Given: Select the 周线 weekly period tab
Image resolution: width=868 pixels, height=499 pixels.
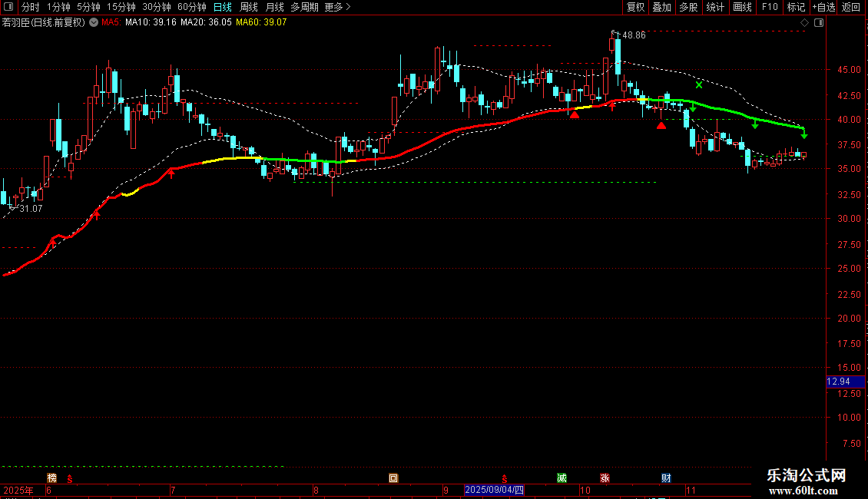Looking at the screenshot, I should [x=249, y=7].
